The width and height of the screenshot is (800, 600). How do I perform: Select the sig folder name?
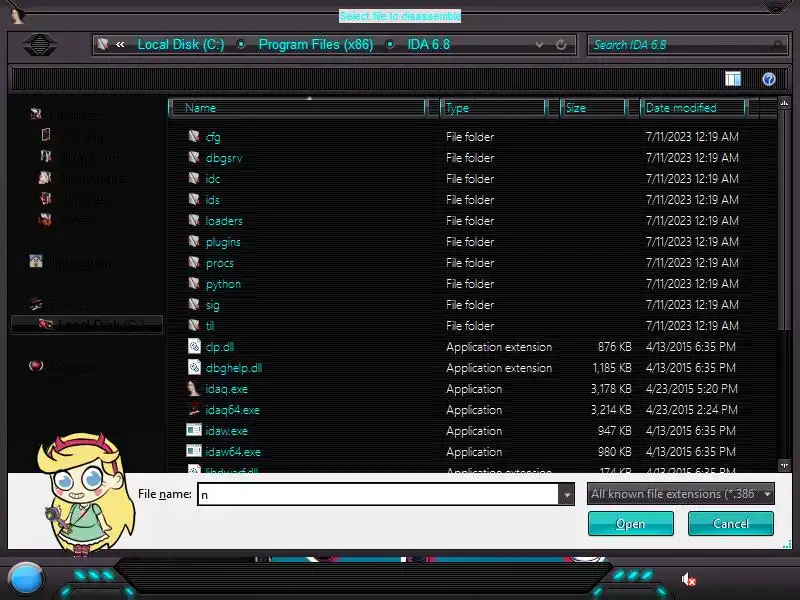pyautogui.click(x=213, y=305)
